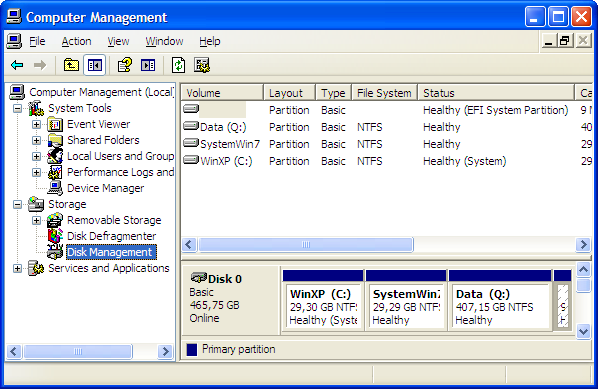598x389 pixels.
Task: Collapse the Storage tree node
Action: tap(18, 204)
